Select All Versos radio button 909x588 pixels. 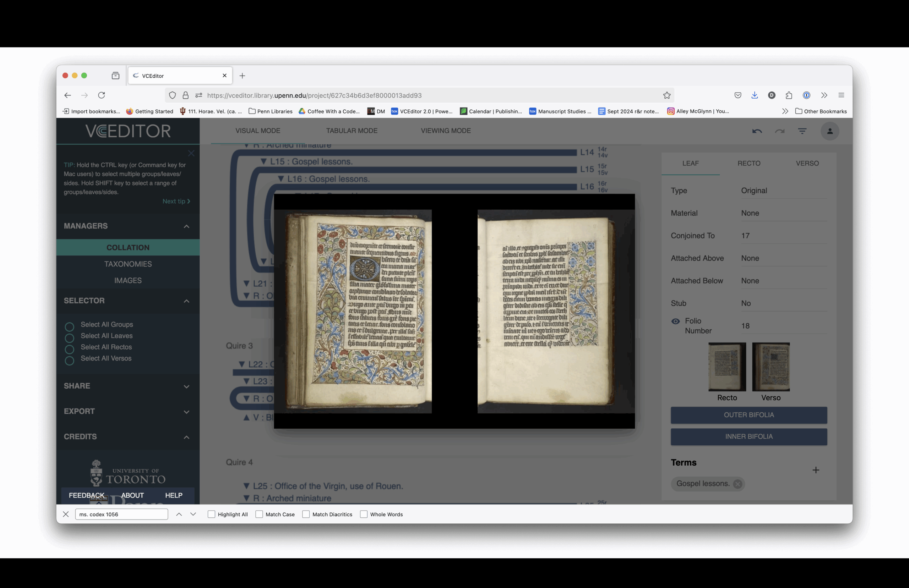[69, 361]
